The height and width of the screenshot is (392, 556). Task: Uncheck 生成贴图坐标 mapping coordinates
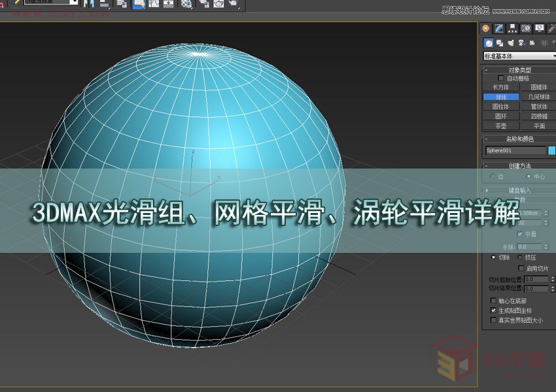tap(493, 311)
